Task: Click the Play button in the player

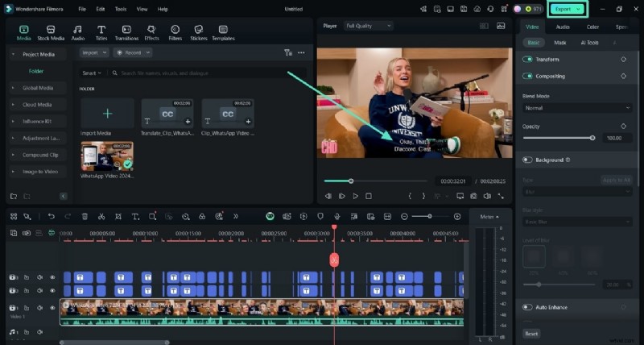Action: point(355,196)
